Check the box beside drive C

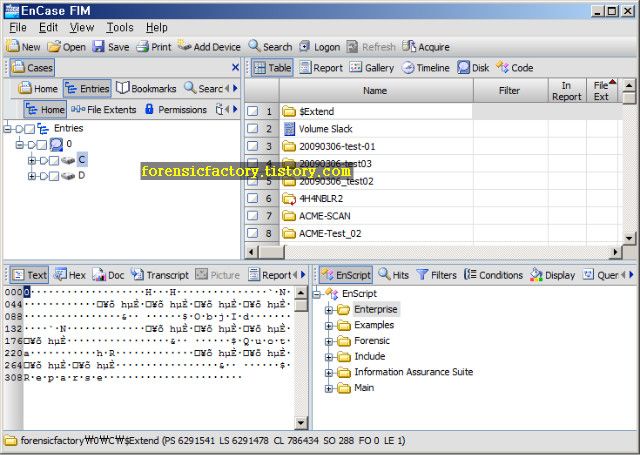(x=54, y=160)
